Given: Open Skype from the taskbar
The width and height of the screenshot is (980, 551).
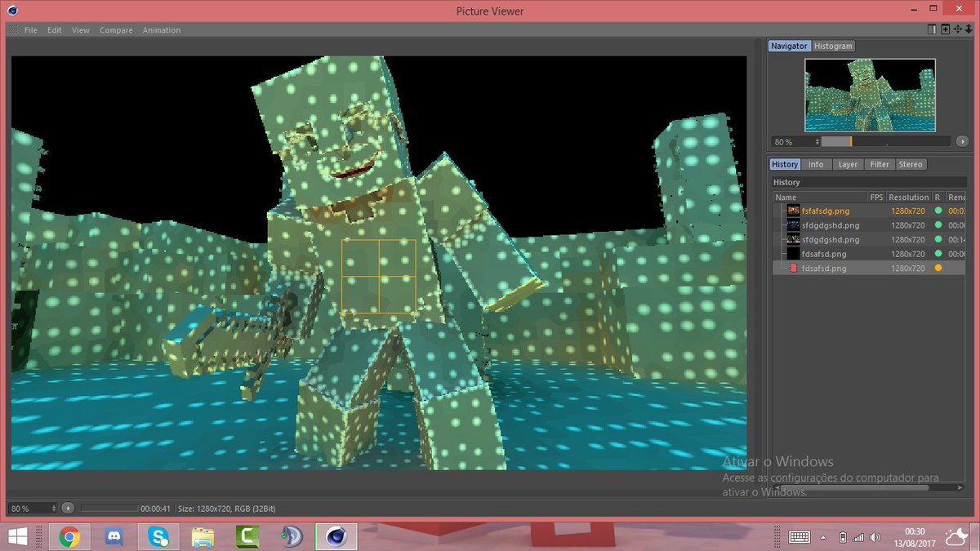Looking at the screenshot, I should 158,536.
